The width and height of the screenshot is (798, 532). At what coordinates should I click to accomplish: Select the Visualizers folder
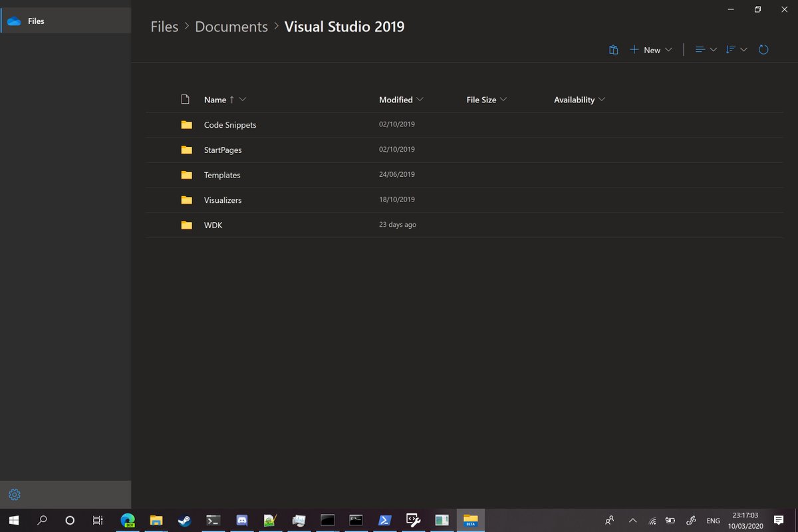[x=465, y=200]
